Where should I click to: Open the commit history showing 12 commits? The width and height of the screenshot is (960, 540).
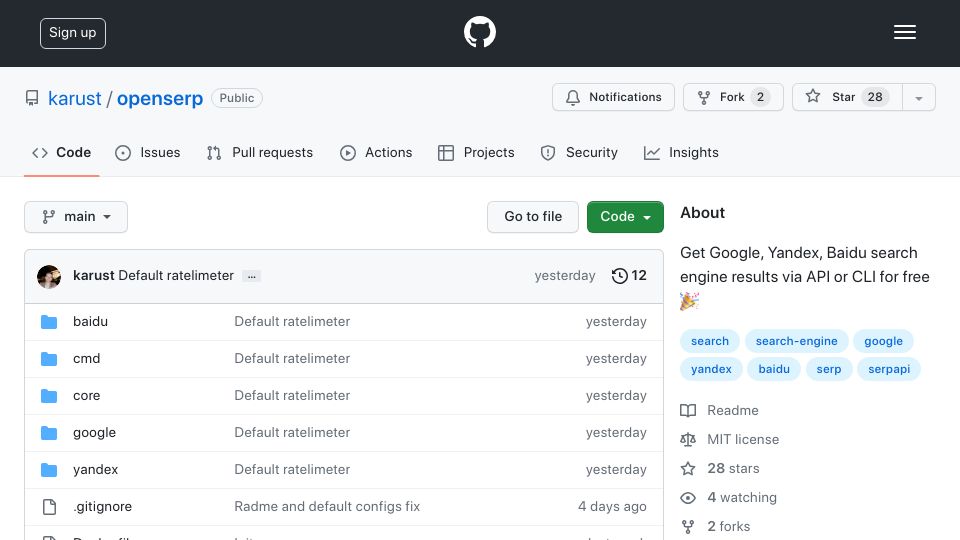tap(629, 276)
